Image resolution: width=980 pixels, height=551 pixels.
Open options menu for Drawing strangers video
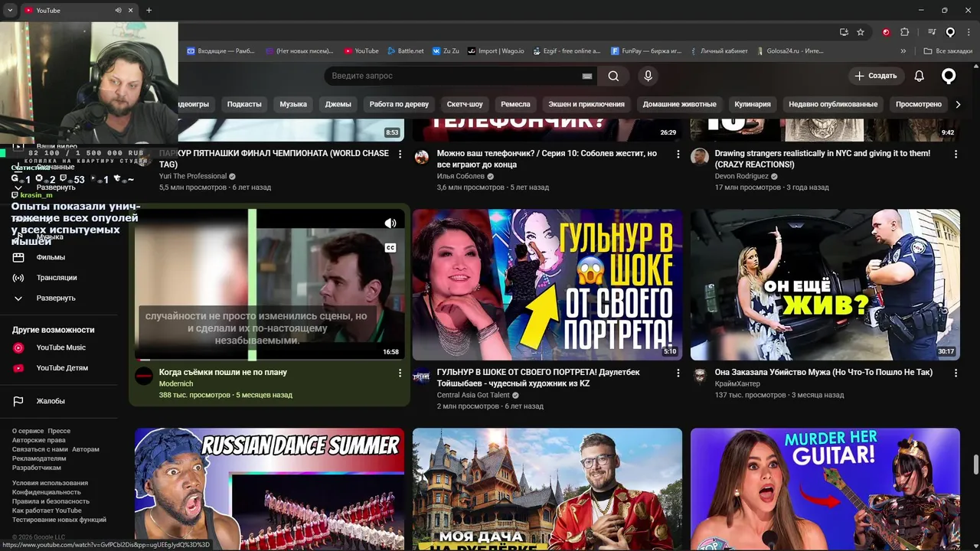955,154
